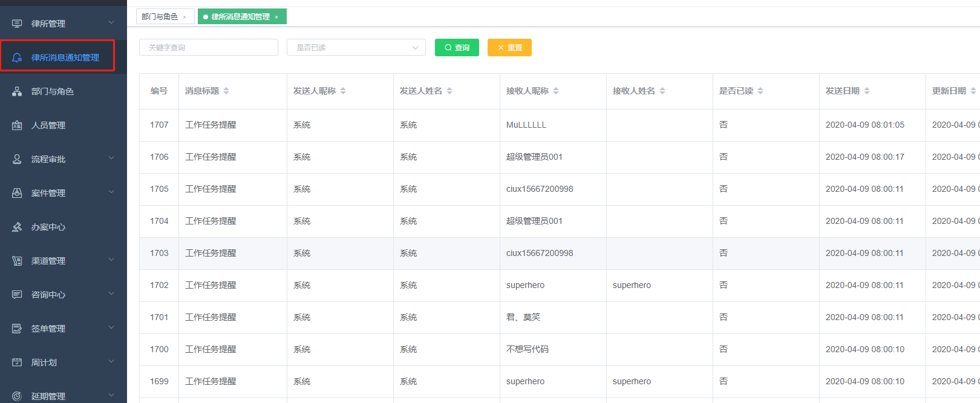This screenshot has height=403, width=980.
Task: Click the 部门与角色 org chart icon
Action: (17, 91)
